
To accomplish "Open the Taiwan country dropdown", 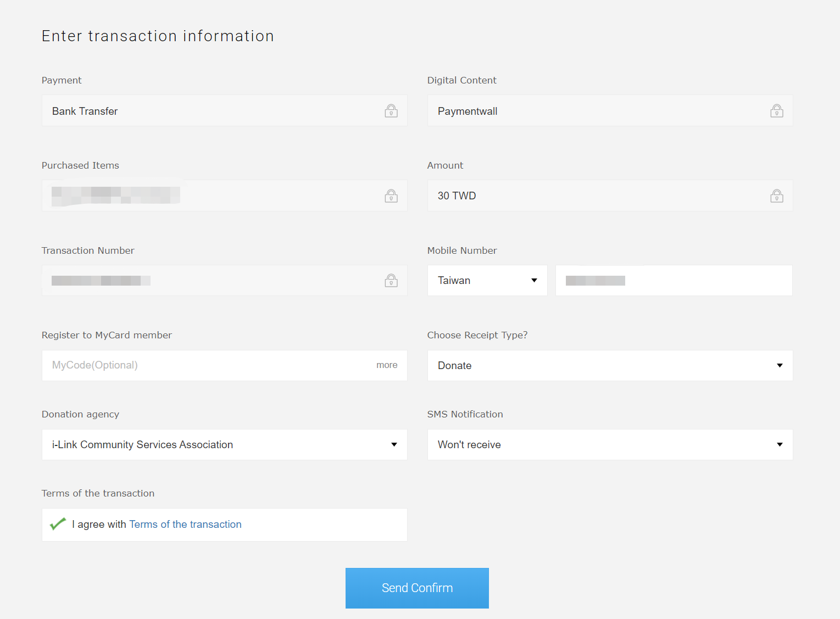I will 487,281.
